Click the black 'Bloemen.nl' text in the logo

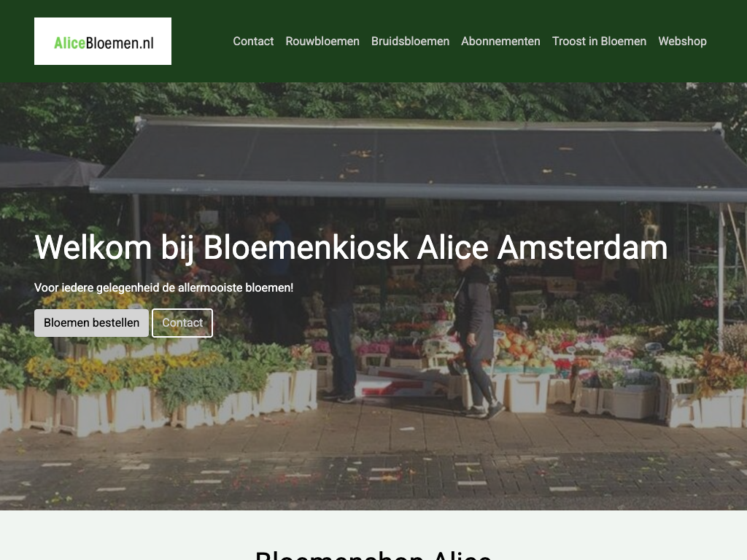click(x=120, y=43)
